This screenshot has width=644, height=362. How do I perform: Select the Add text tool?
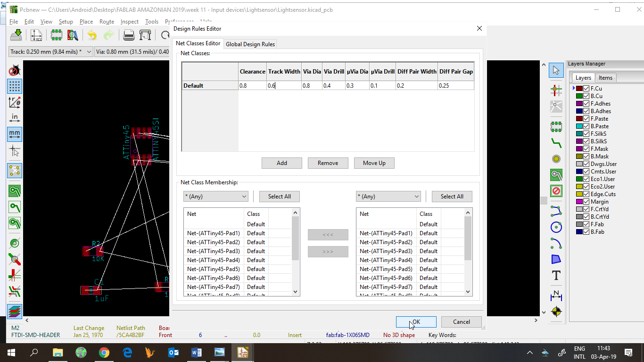click(x=556, y=275)
